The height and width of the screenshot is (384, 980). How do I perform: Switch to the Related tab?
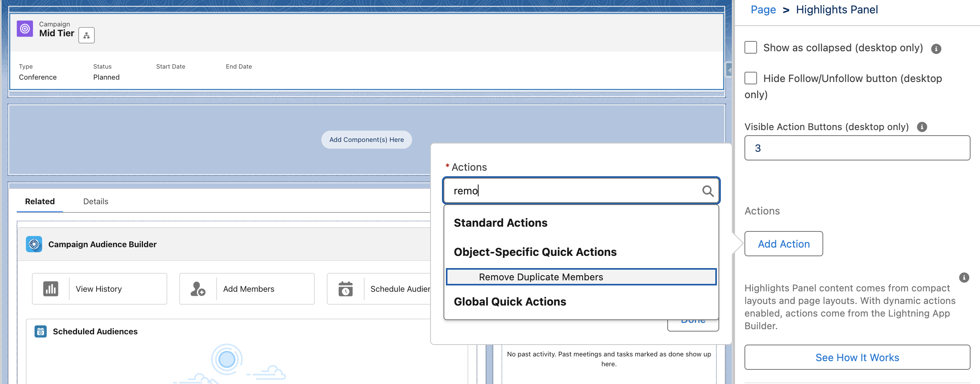pos(40,201)
